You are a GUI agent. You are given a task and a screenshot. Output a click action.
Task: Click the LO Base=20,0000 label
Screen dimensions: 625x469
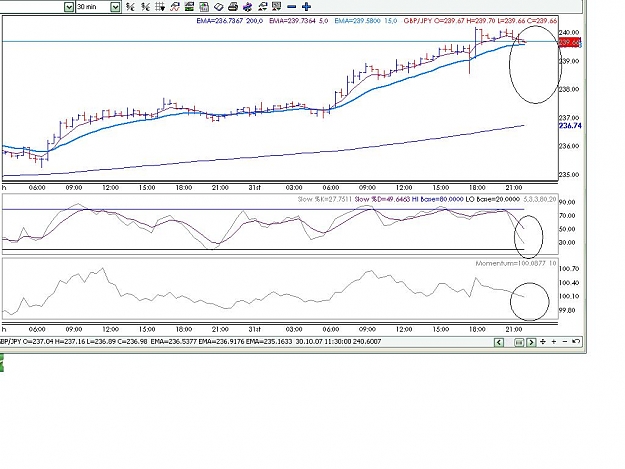coord(493,199)
